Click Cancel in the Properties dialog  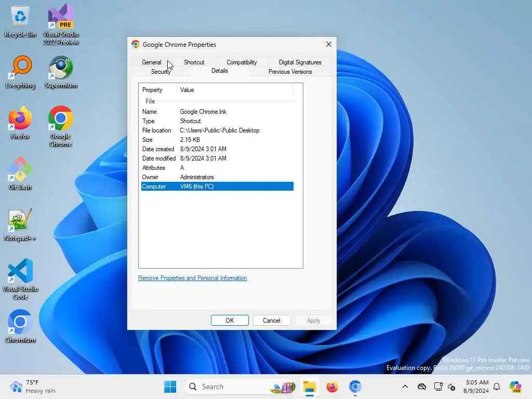pyautogui.click(x=271, y=320)
